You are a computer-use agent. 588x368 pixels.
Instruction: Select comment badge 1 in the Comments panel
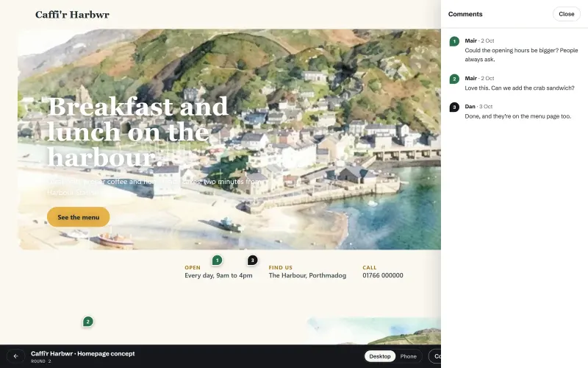point(454,41)
